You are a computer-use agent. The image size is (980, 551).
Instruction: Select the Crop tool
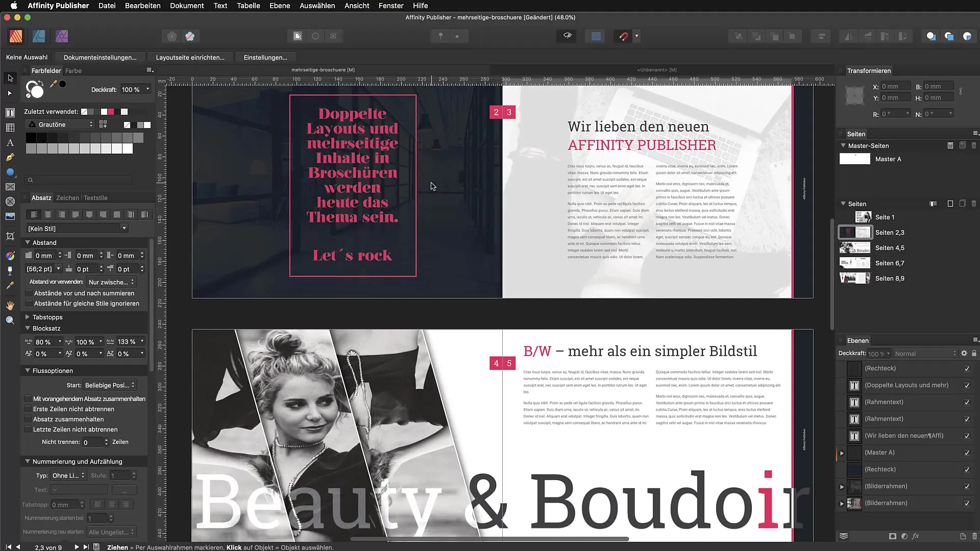click(10, 236)
